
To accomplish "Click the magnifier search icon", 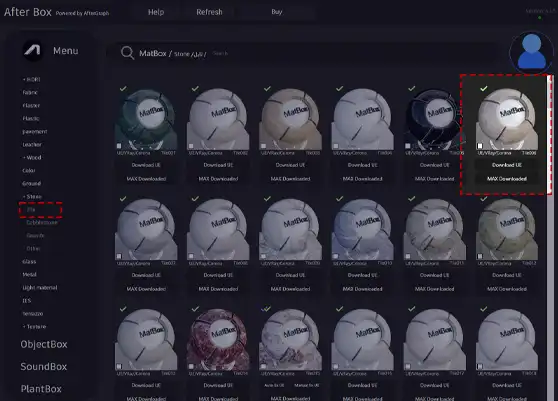I will click(127, 53).
